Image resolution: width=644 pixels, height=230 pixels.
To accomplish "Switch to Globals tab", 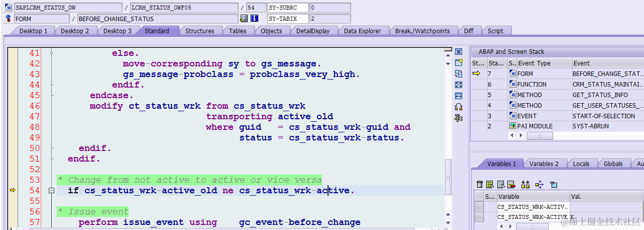I will 613,164.
